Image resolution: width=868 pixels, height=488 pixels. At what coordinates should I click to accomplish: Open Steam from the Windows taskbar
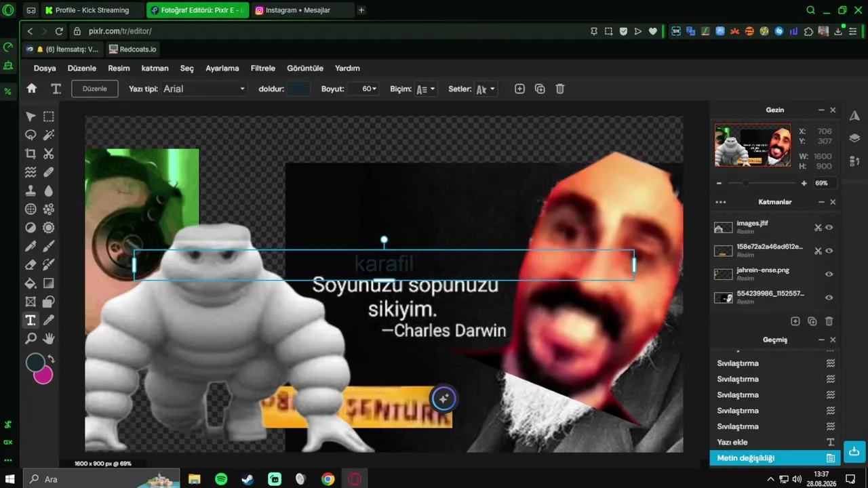pos(248,479)
